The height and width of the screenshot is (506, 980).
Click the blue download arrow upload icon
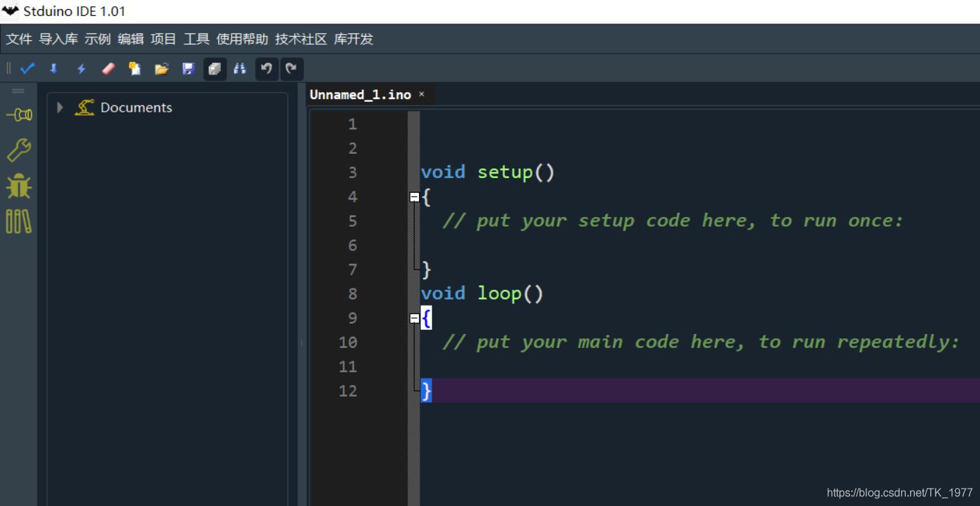coord(54,69)
